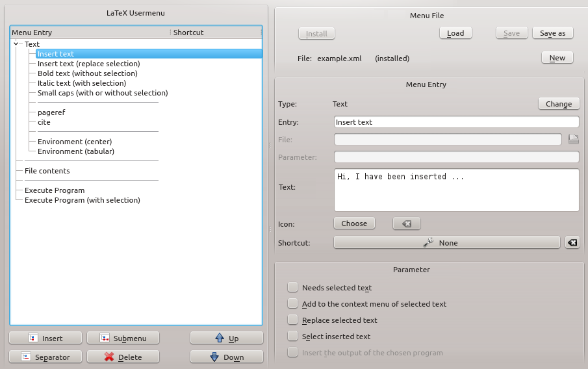Select 'Small caps (with or without selection)'
588x369 pixels.
click(x=103, y=93)
